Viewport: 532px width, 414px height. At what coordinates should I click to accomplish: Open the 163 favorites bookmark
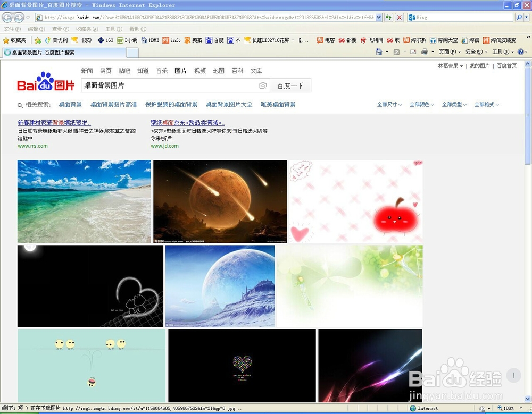click(x=105, y=40)
